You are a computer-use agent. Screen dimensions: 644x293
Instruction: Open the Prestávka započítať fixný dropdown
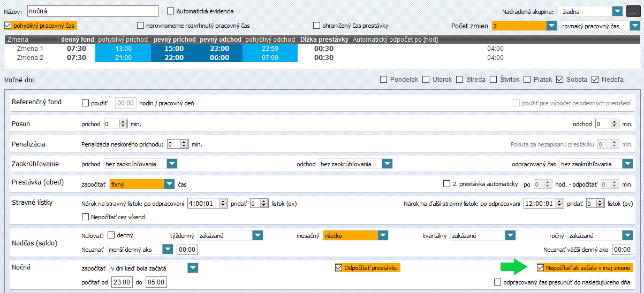tap(170, 184)
